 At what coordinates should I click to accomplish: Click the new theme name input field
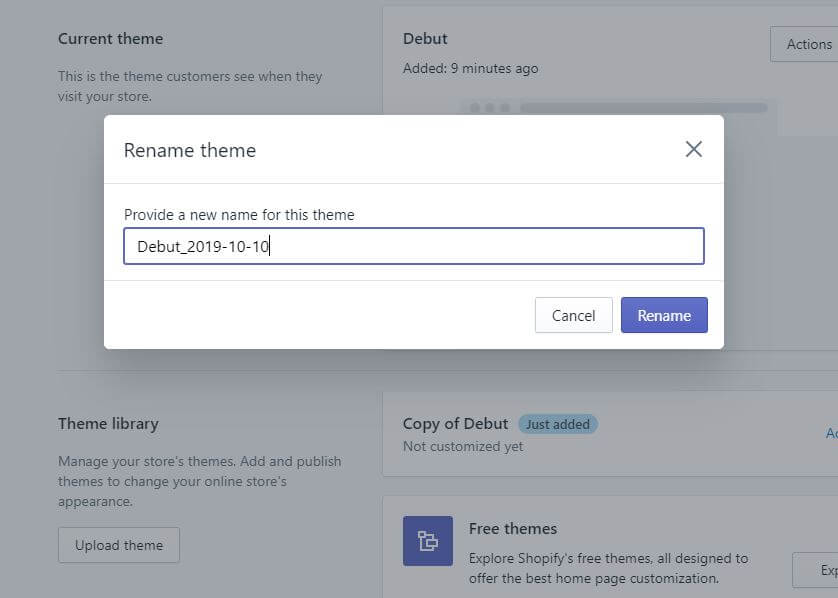(414, 246)
